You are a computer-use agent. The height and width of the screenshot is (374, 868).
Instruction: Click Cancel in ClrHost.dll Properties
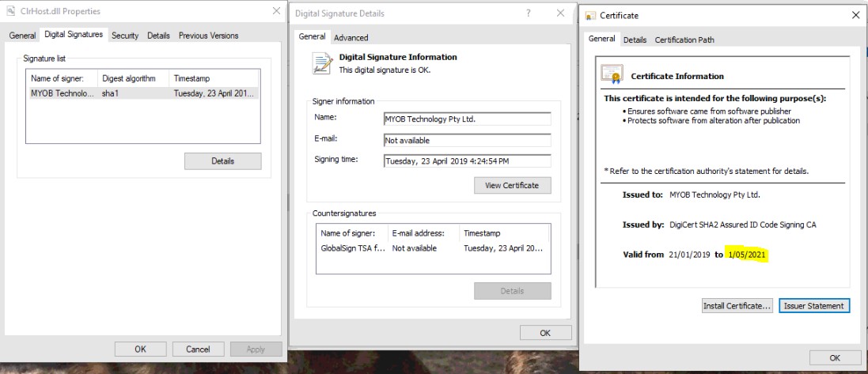(x=198, y=349)
